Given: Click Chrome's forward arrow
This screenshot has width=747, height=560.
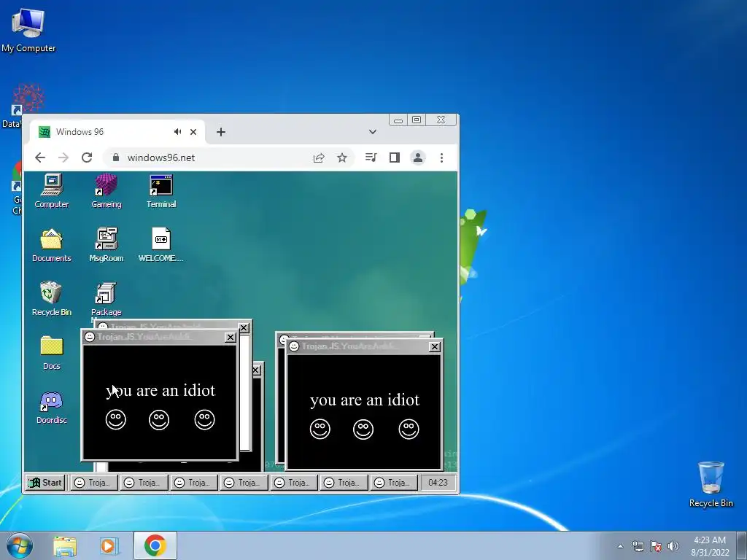Looking at the screenshot, I should [63, 157].
